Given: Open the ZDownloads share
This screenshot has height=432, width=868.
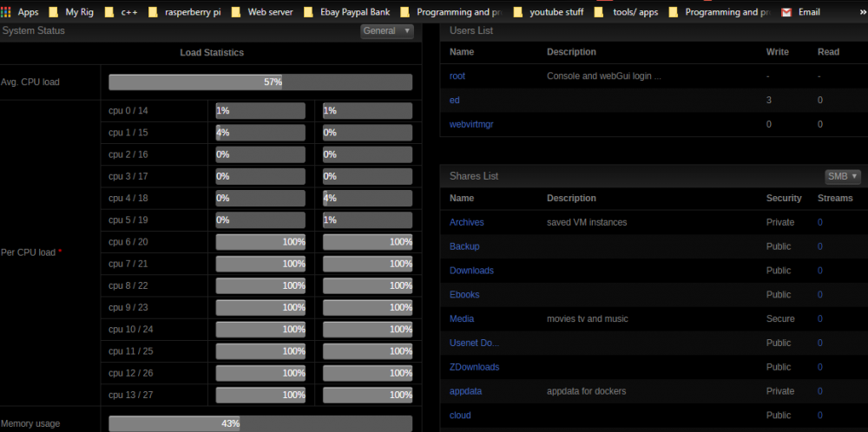Looking at the screenshot, I should [475, 367].
